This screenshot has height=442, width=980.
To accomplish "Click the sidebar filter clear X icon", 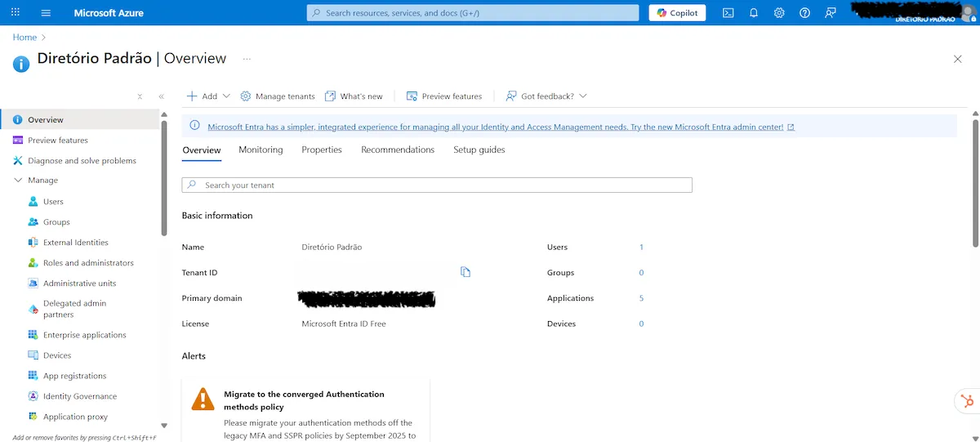I will coord(140,96).
